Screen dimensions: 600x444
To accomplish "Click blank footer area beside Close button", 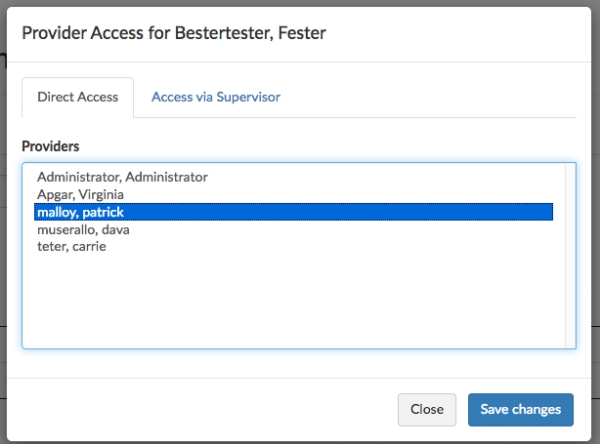I will point(203,410).
